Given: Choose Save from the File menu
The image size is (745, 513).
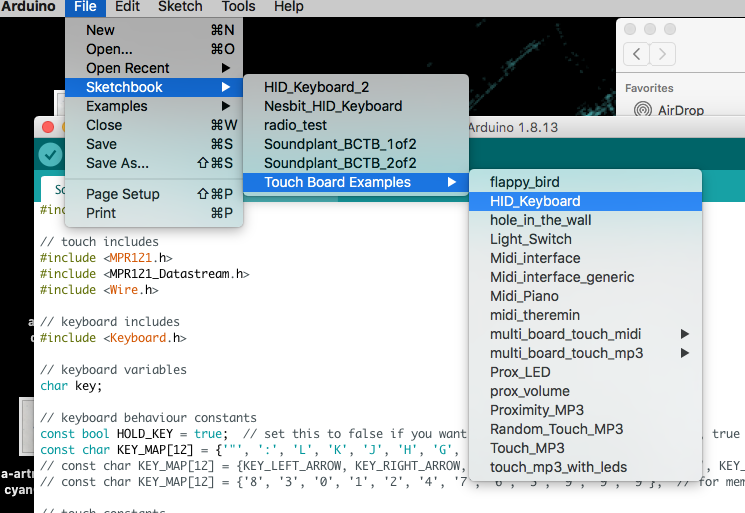Looking at the screenshot, I should point(154,144).
